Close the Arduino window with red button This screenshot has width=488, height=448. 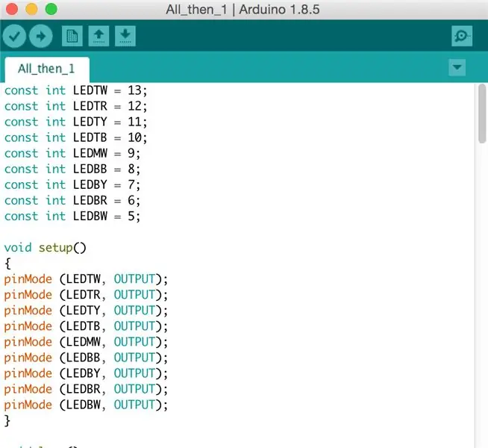pyautogui.click(x=12, y=9)
